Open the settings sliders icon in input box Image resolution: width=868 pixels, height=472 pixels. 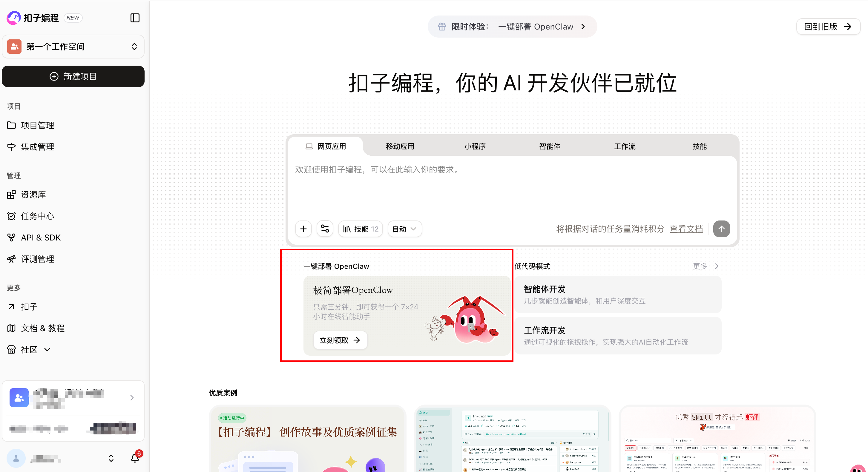[325, 229]
